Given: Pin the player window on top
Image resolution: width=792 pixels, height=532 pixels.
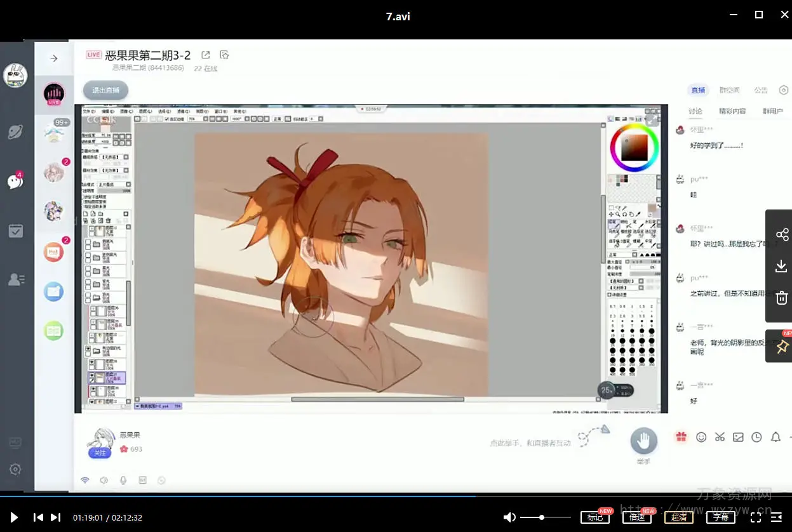Looking at the screenshot, I should 782,346.
